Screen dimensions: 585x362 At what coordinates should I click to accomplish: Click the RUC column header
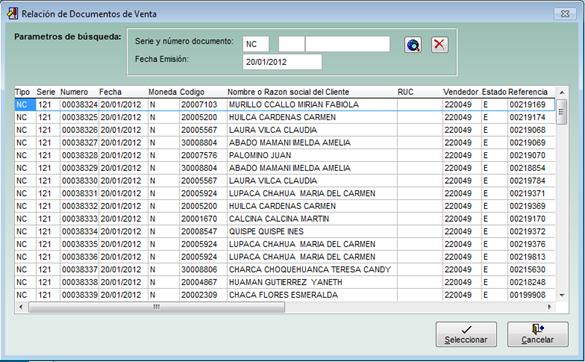click(x=406, y=92)
